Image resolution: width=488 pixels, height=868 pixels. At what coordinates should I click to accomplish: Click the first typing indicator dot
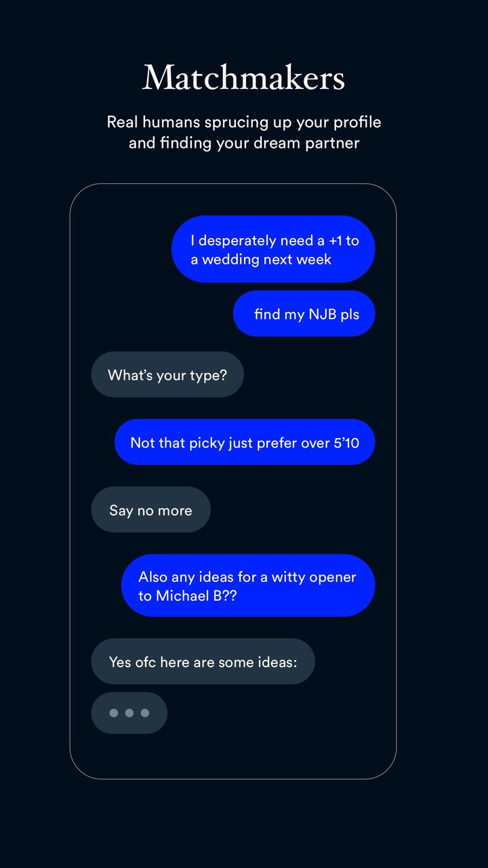[113, 713]
